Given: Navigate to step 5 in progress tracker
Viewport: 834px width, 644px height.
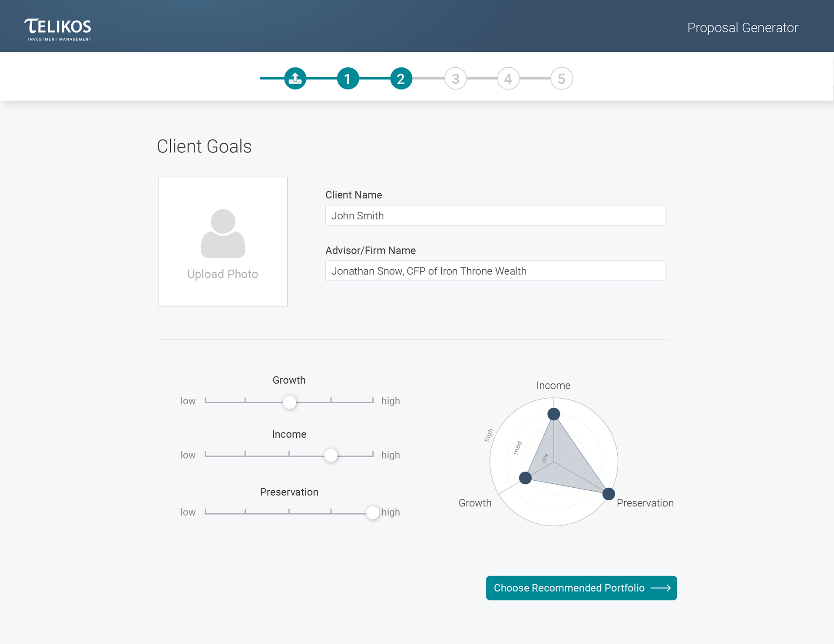Looking at the screenshot, I should (562, 79).
